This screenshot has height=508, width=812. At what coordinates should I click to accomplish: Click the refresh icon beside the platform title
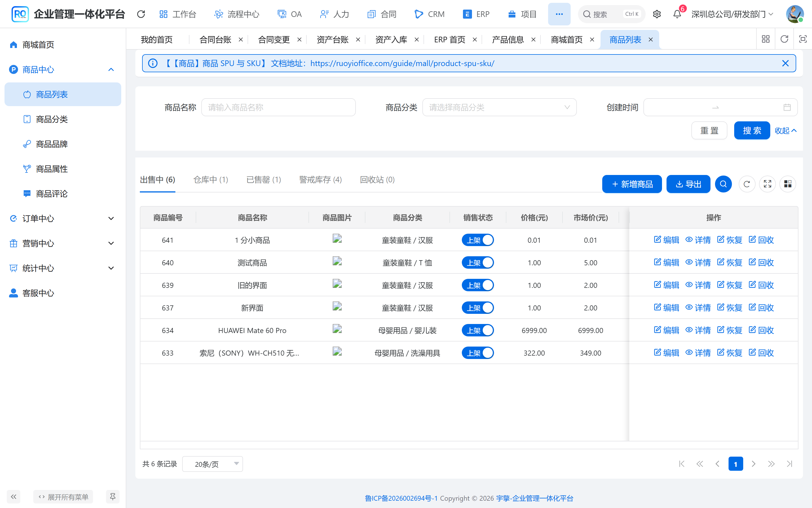[141, 14]
